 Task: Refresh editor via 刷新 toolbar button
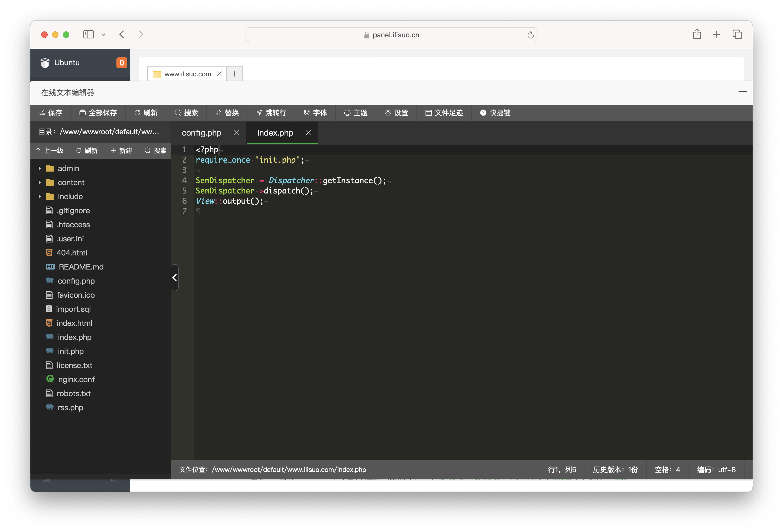(x=146, y=113)
